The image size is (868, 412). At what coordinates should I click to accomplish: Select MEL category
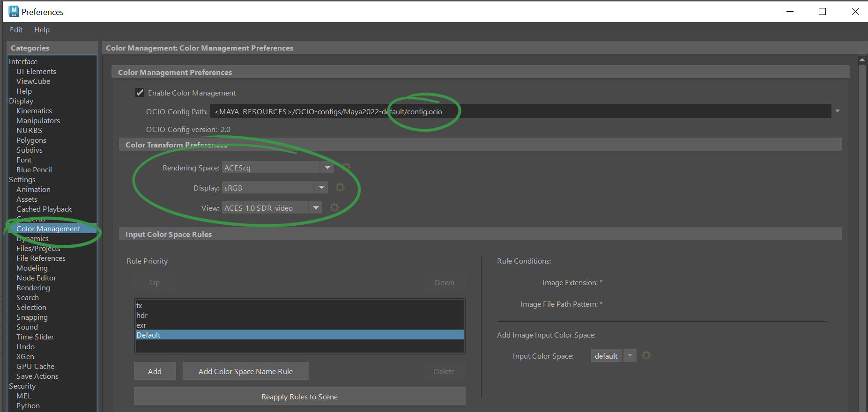coord(24,396)
